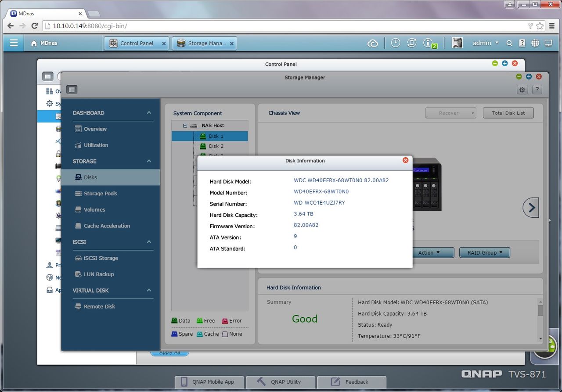562x392 pixels.
Task: Open the Feedback button
Action: click(x=352, y=382)
